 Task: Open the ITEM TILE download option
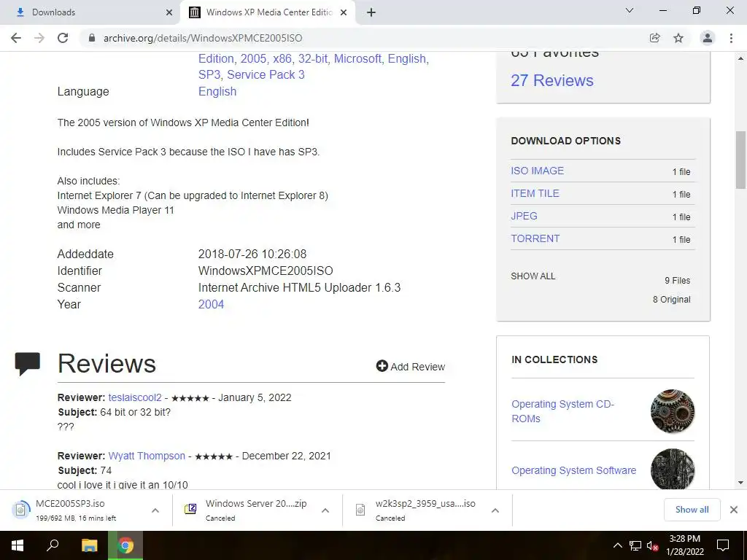coord(535,193)
